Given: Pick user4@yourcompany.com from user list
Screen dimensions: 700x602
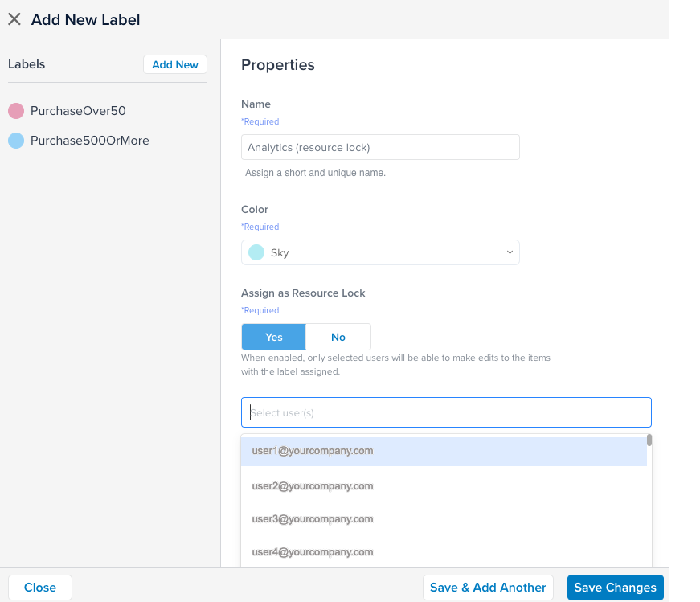Looking at the screenshot, I should click(313, 552).
